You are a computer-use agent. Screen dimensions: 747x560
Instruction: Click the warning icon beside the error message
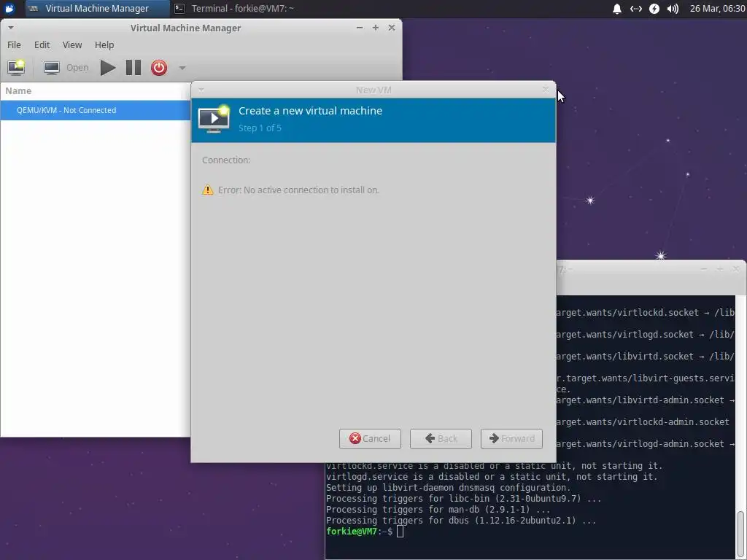tap(208, 190)
